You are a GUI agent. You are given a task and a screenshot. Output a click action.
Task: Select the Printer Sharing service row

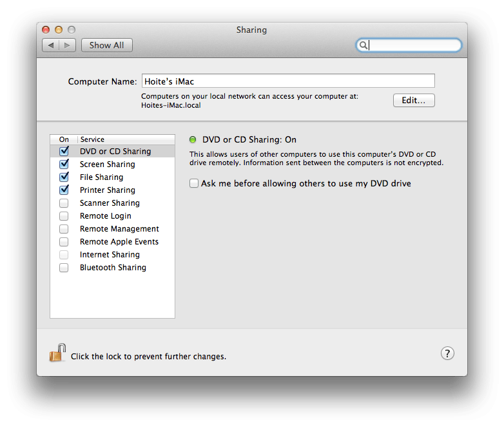[113, 190]
